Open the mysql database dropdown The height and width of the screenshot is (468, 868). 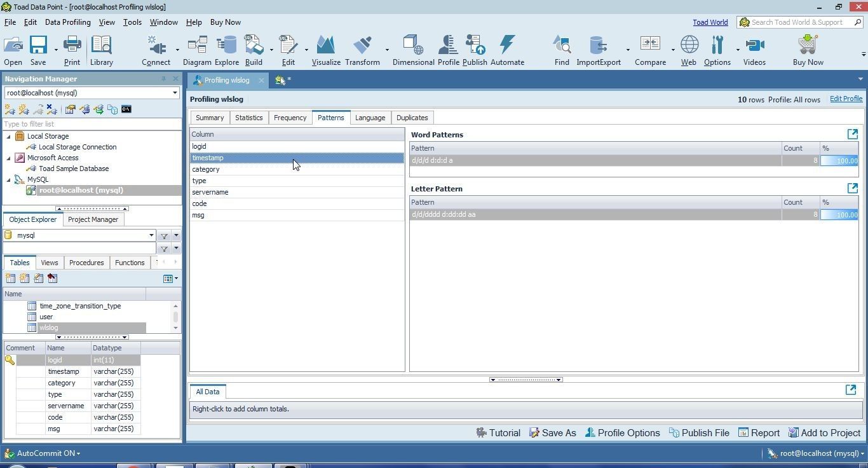click(151, 235)
